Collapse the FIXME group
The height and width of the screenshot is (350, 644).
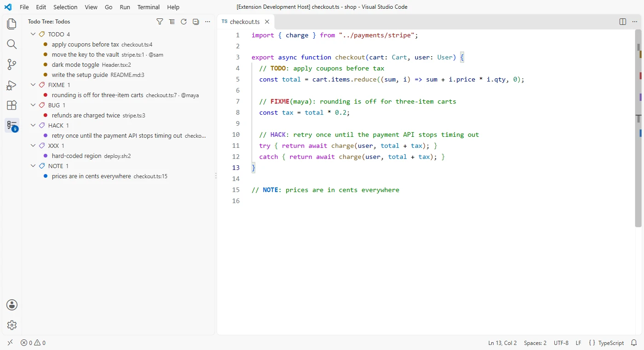point(33,85)
